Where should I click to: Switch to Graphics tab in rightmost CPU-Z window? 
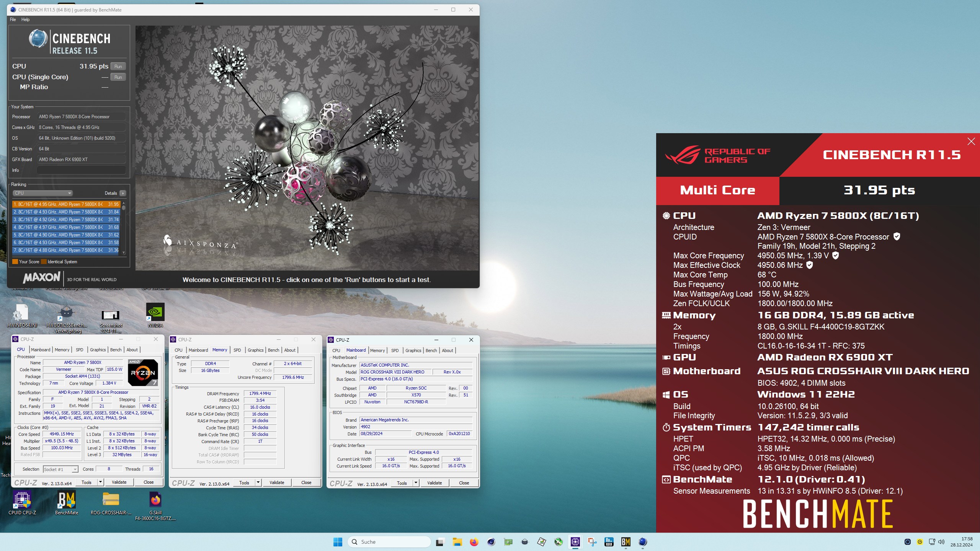click(413, 350)
